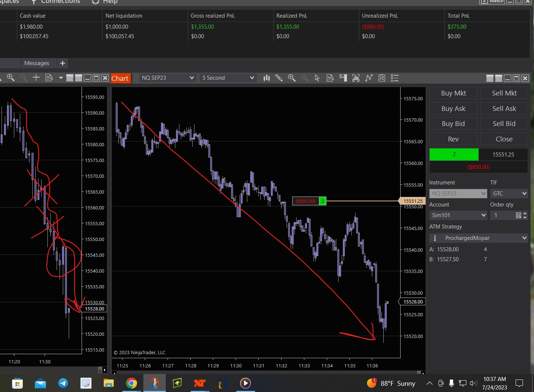Toggle the cursor pointer mode in the toolbar

pos(317,78)
